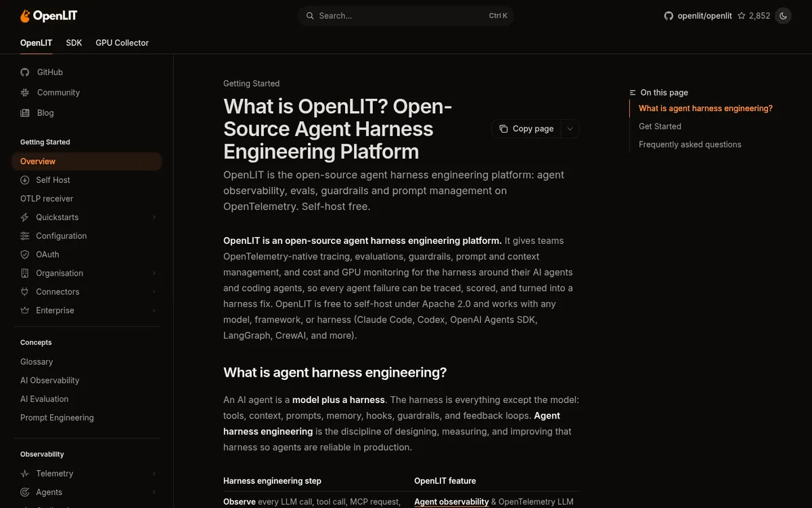Click the search magnifier icon
812x508 pixels.
[310, 16]
